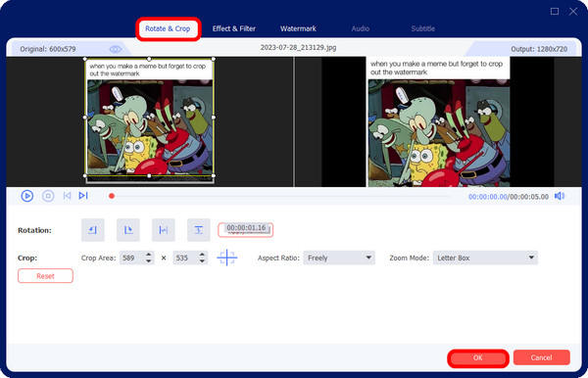Screen dimensions: 588x378
Task: Switch to the Rotate & Crop tab
Action: pos(168,28)
